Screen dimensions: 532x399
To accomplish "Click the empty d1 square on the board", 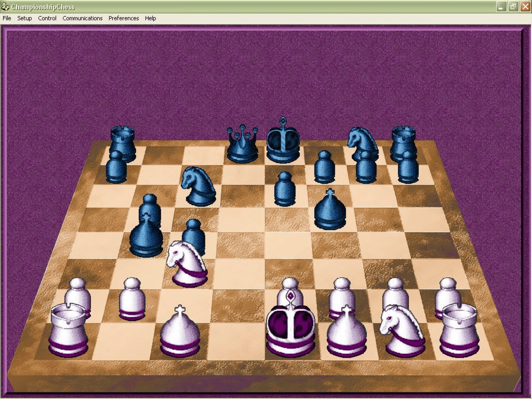I will click(236, 342).
